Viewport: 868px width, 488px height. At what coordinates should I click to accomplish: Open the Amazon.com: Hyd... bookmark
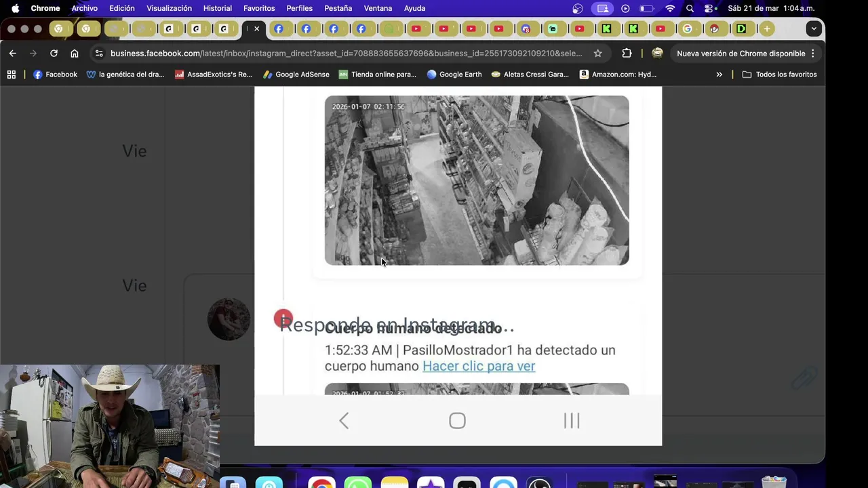click(618, 75)
